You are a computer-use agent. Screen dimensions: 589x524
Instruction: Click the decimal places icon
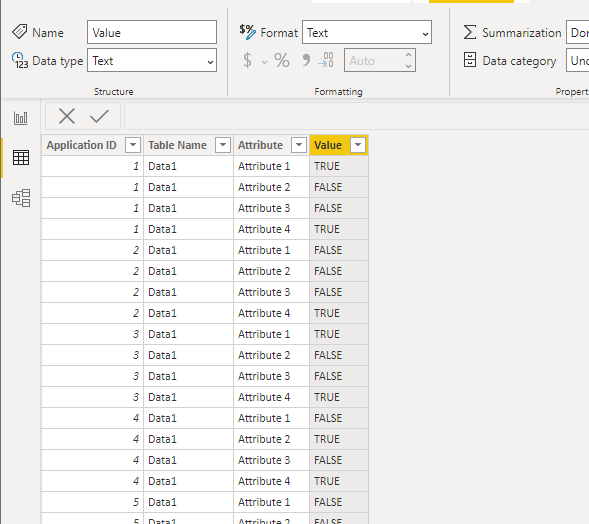click(x=326, y=60)
